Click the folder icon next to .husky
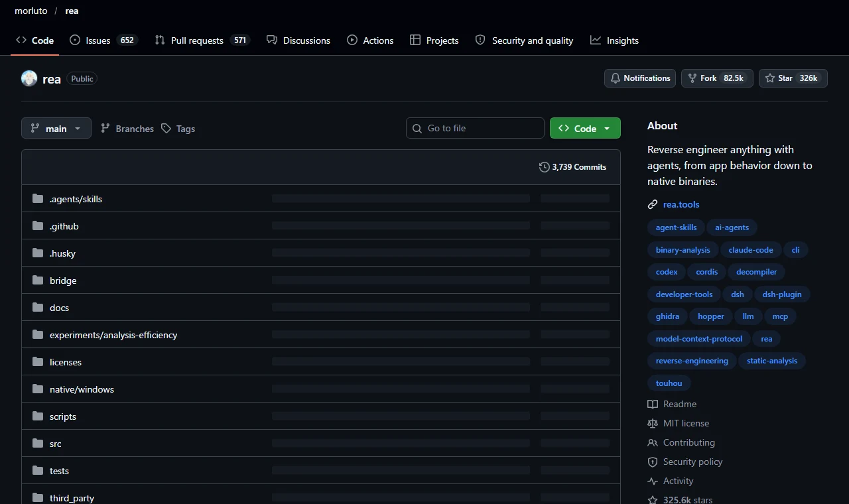Image resolution: width=849 pixels, height=504 pixels. [x=38, y=253]
